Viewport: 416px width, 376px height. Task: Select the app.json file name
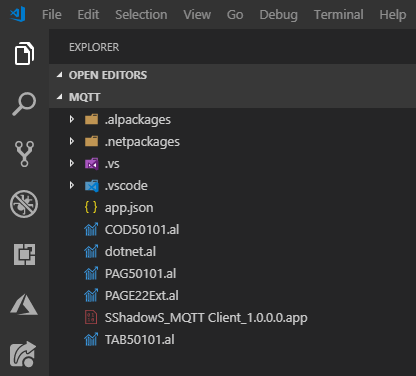point(129,208)
